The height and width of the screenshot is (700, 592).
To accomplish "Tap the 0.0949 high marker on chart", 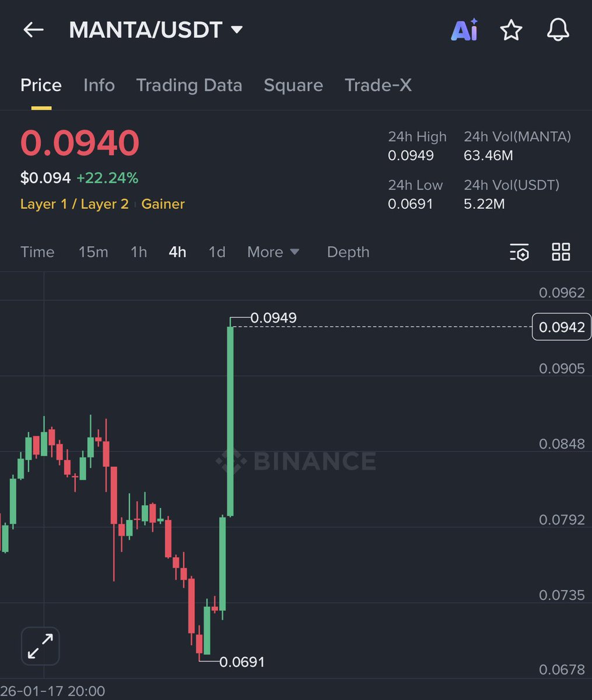I will click(274, 318).
